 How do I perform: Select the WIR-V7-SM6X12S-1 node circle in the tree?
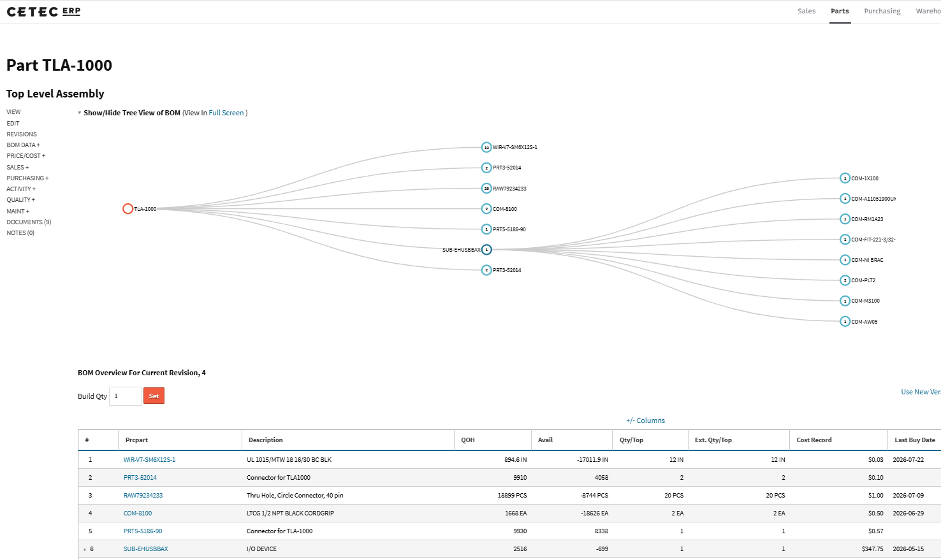click(x=486, y=147)
